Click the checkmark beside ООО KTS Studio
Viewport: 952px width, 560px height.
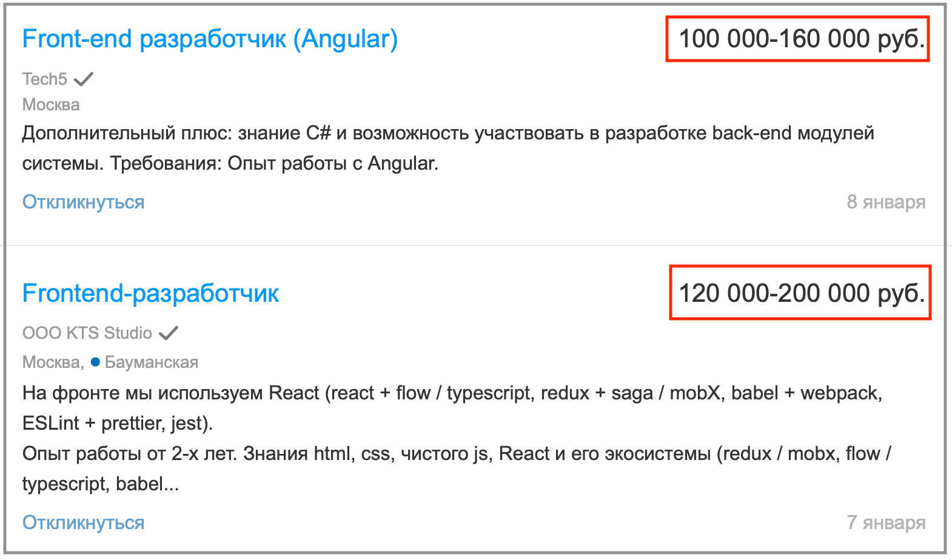point(168,333)
